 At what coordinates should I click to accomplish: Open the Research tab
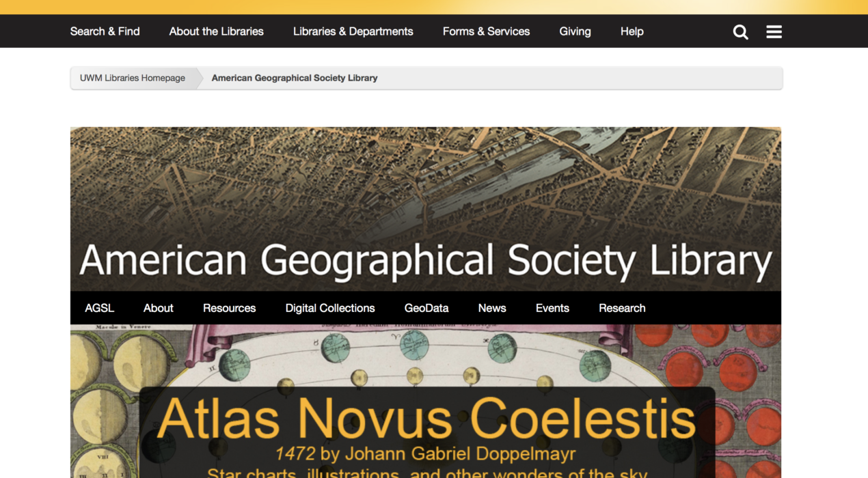(622, 308)
